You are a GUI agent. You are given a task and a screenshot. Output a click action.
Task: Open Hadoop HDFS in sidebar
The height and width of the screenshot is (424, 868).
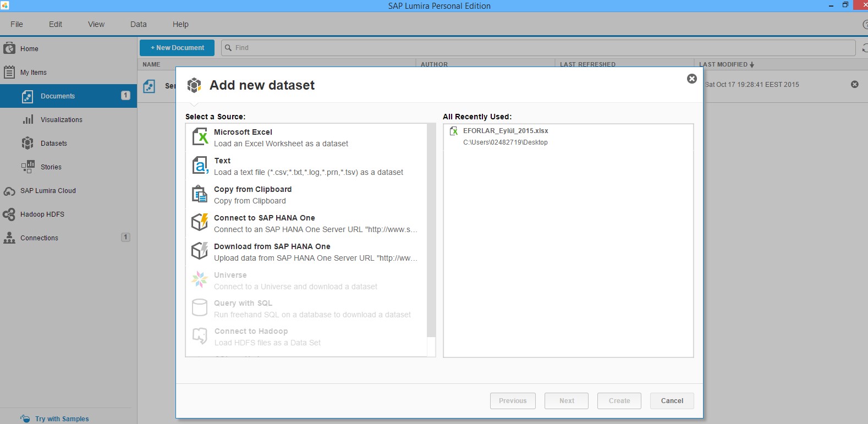pyautogui.click(x=42, y=214)
